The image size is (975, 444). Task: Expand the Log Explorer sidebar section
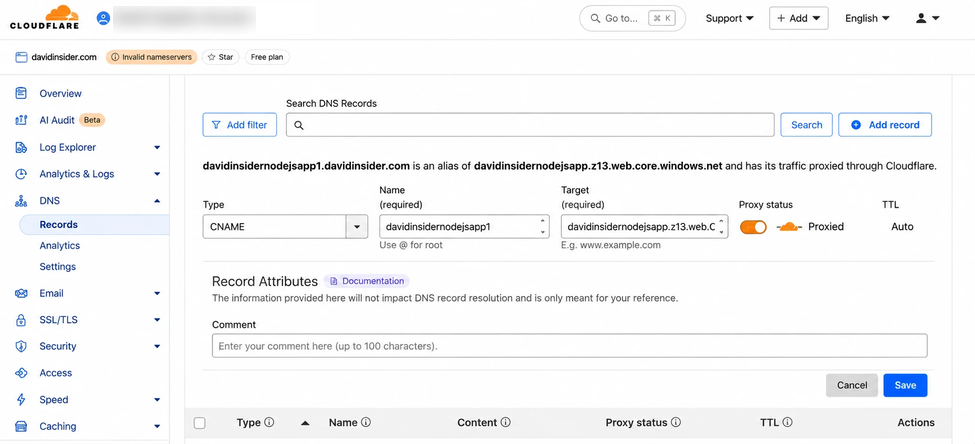tap(157, 147)
